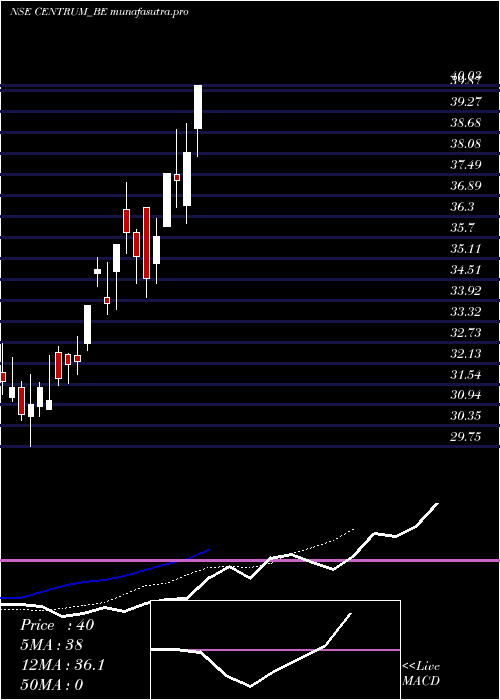Click the 29.75 price axis label

pos(466,437)
